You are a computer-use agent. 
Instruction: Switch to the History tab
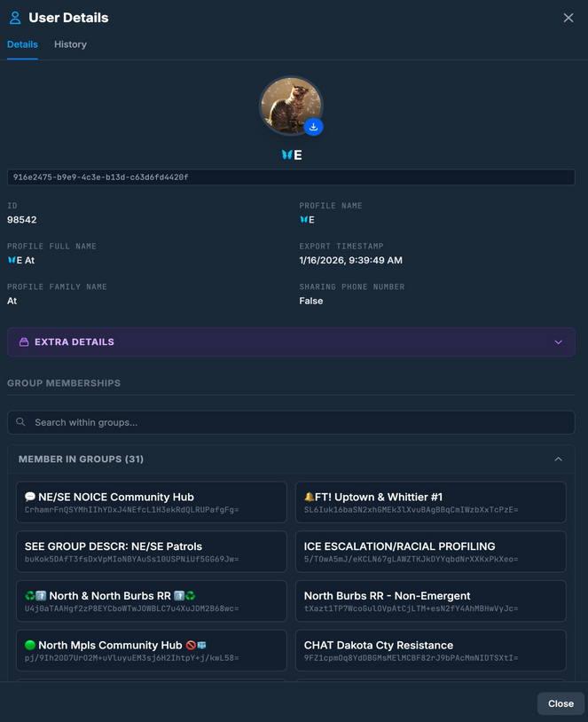[x=70, y=44]
